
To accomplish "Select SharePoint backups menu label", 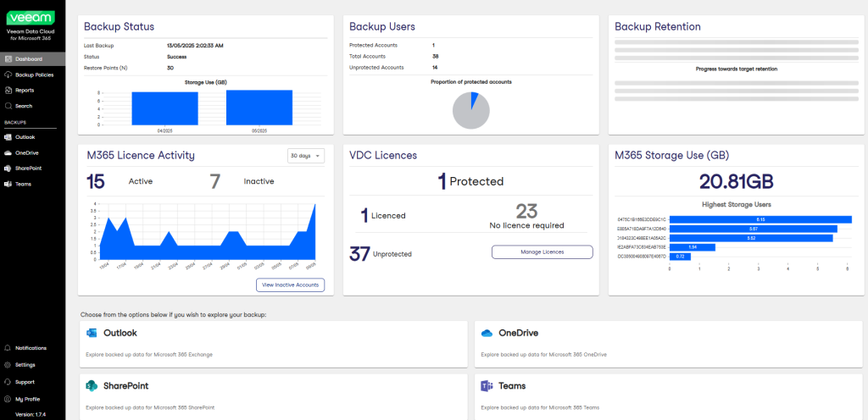I will 28,168.
